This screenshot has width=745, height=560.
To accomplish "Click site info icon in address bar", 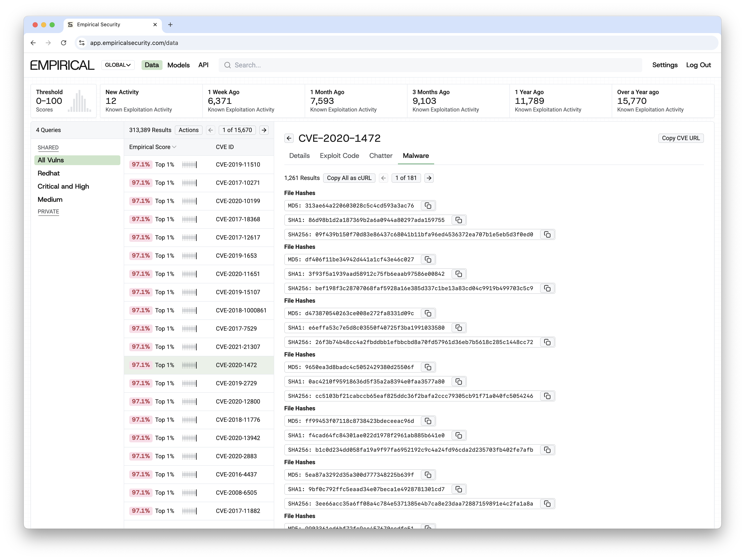I will point(82,43).
